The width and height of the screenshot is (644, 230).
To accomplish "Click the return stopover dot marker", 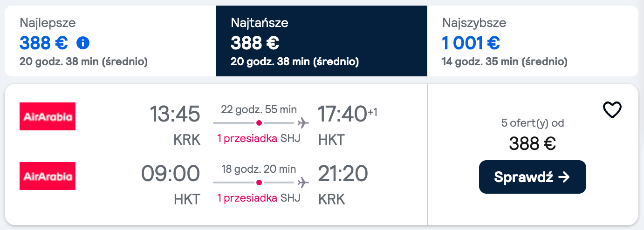I will tap(259, 182).
